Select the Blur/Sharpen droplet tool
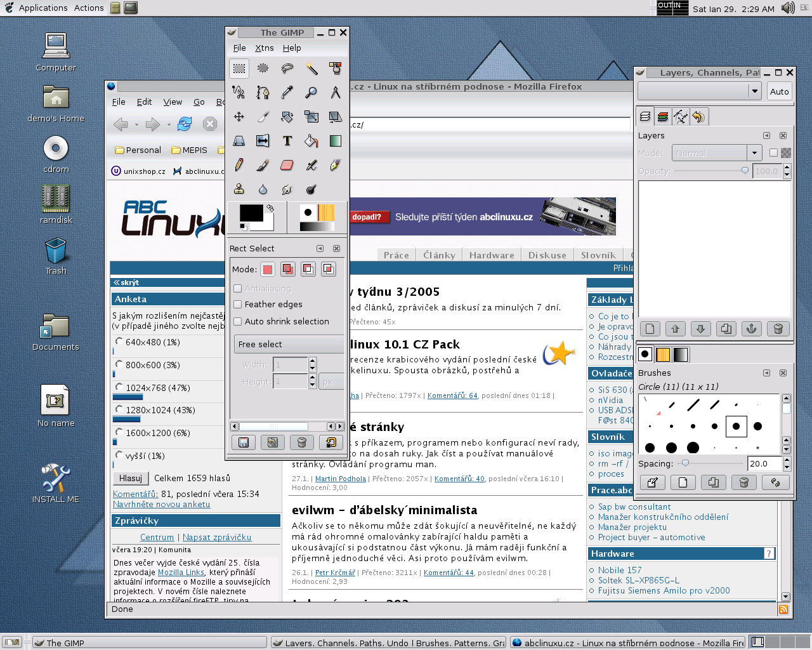This screenshot has height=650, width=812. pyautogui.click(x=263, y=189)
